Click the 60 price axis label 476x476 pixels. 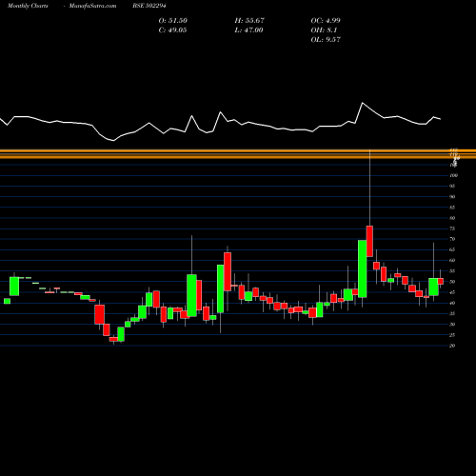(x=452, y=261)
